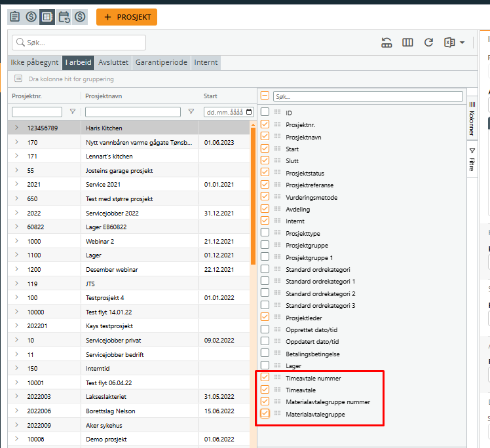Expand the JTS project row
This screenshot has height=448, width=490.
16,284
